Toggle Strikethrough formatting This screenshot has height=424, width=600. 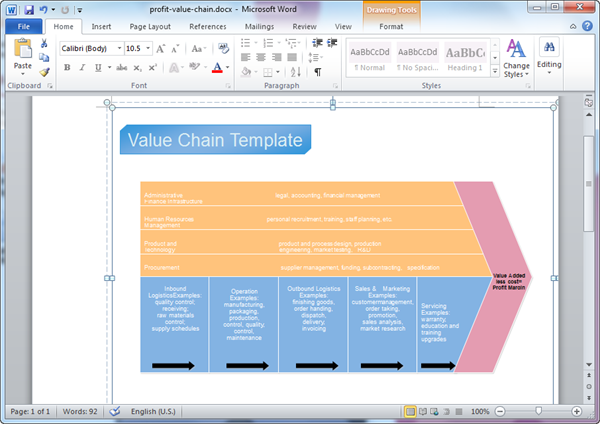click(122, 68)
